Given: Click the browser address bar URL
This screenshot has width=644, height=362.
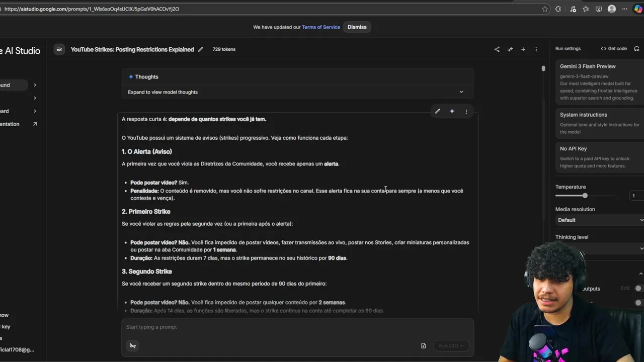Looking at the screenshot, I should (92, 9).
